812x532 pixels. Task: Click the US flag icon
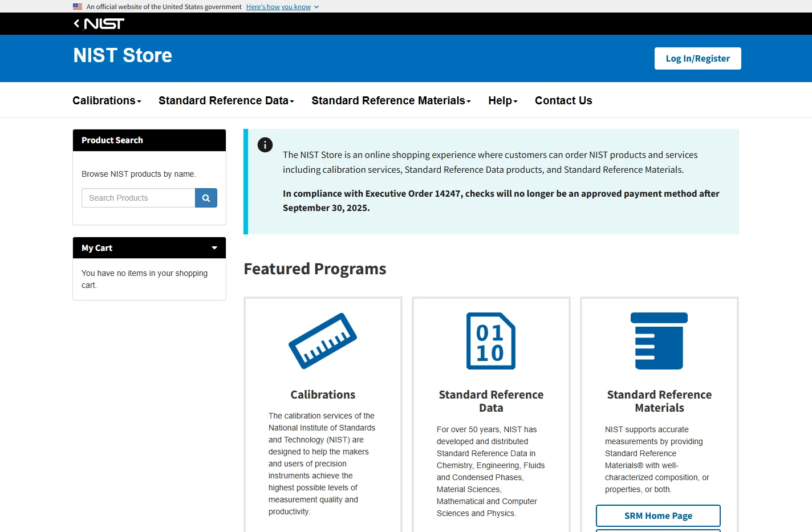(78, 7)
